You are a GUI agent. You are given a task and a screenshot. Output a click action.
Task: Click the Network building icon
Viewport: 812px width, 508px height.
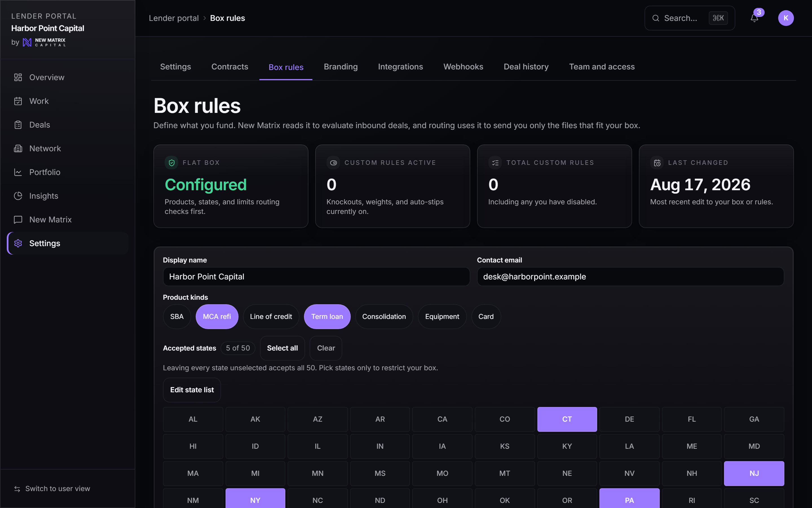pyautogui.click(x=18, y=148)
